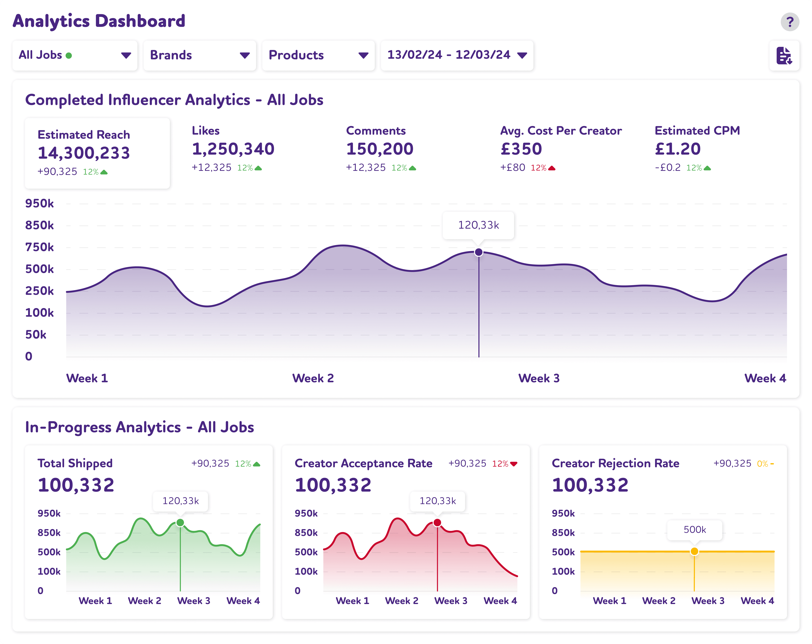The image size is (812, 644).
Task: Select the Avg. Cost Per Creator metric
Action: 560,149
